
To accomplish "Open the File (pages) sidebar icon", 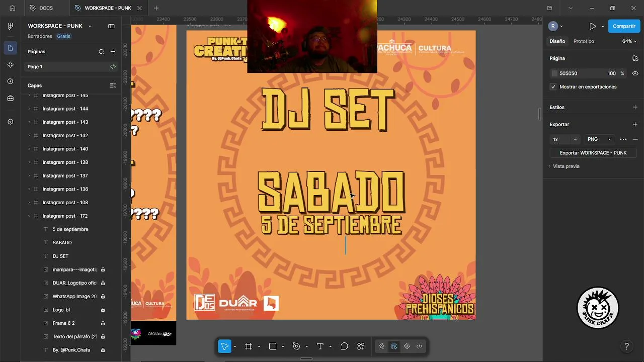I will (x=10, y=48).
